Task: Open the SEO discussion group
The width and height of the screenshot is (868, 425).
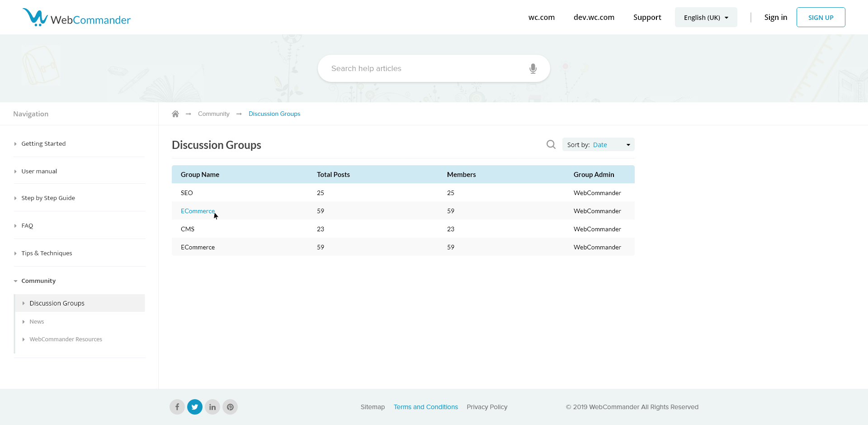Action: pos(187,193)
